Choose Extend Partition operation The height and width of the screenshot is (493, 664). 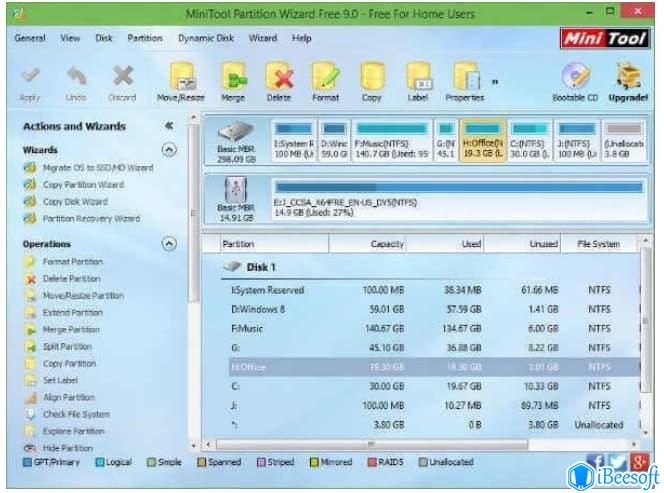73,313
